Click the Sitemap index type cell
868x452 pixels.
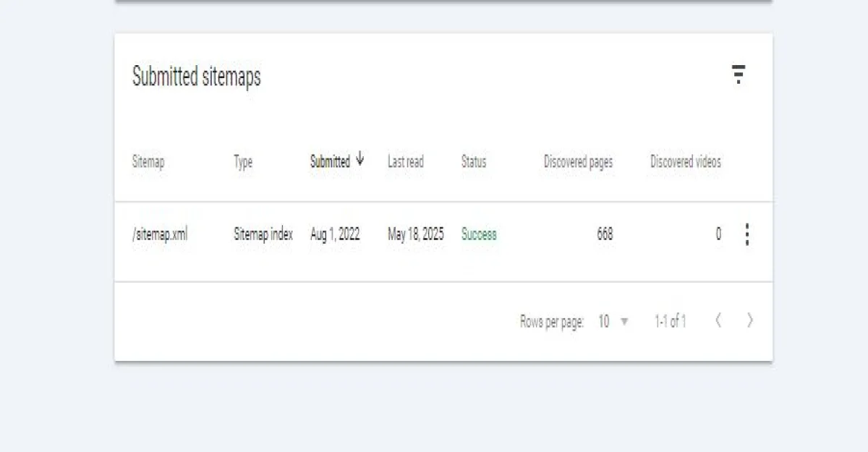pos(263,234)
